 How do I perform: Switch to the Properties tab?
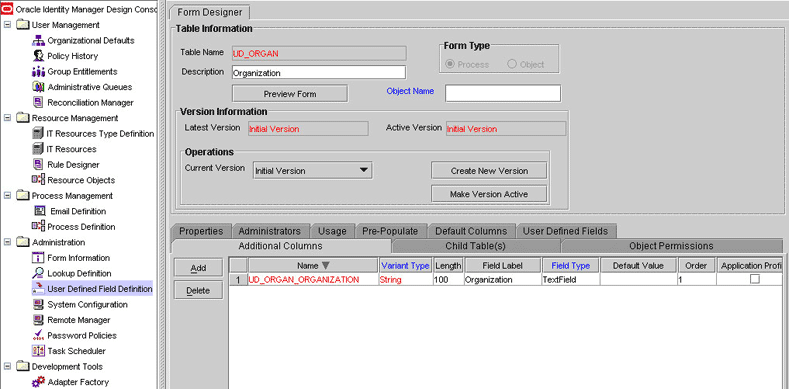(201, 231)
